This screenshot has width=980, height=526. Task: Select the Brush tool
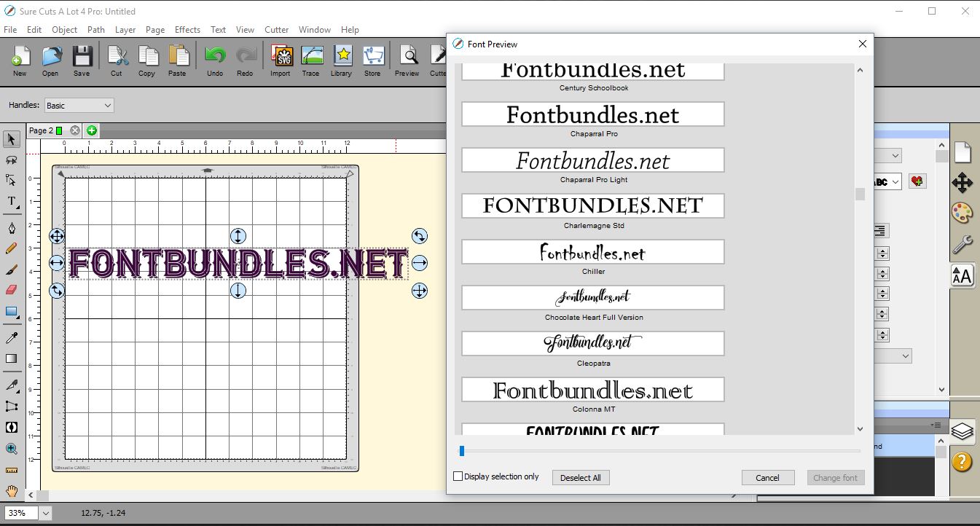click(x=12, y=270)
